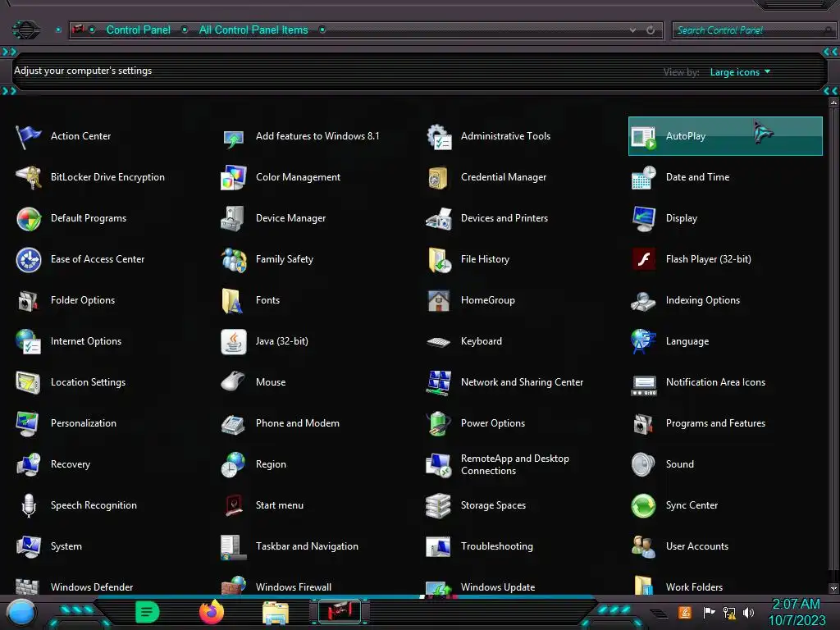Open the Internet Options globe icon
Viewport: 840px width, 630px height.
coord(29,342)
